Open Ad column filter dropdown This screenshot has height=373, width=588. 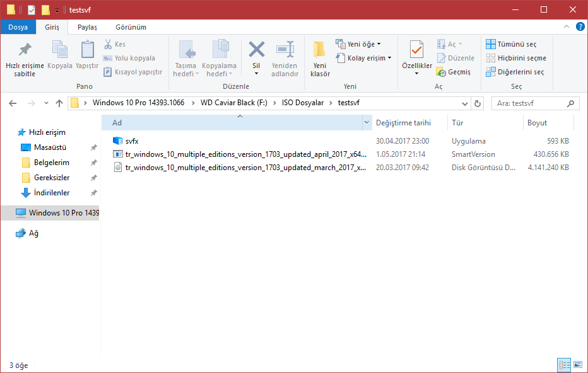pos(367,123)
